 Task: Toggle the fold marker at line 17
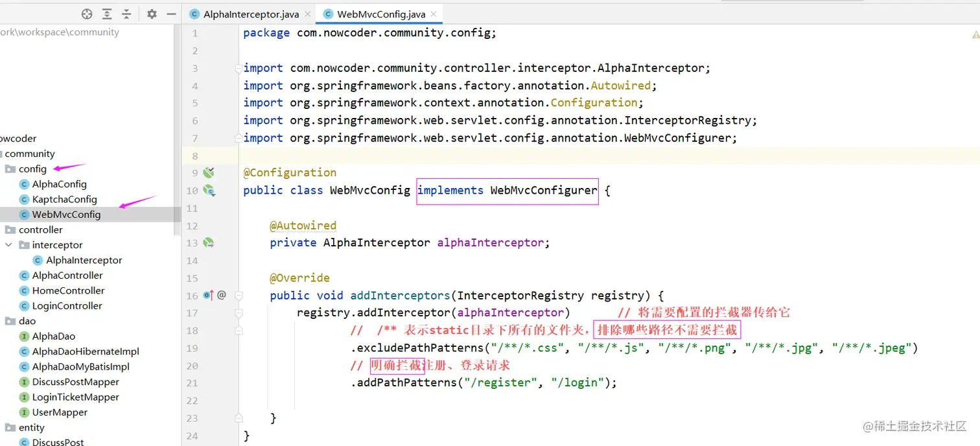(239, 312)
